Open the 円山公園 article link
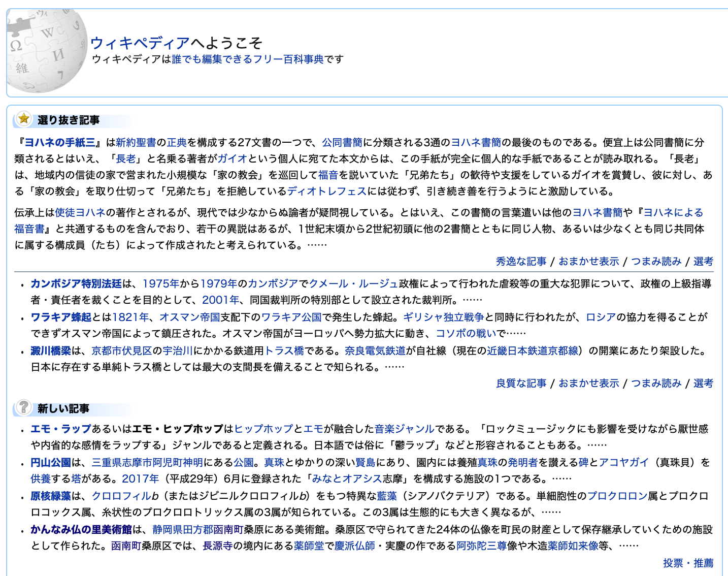This screenshot has height=576, width=728. click(x=51, y=463)
